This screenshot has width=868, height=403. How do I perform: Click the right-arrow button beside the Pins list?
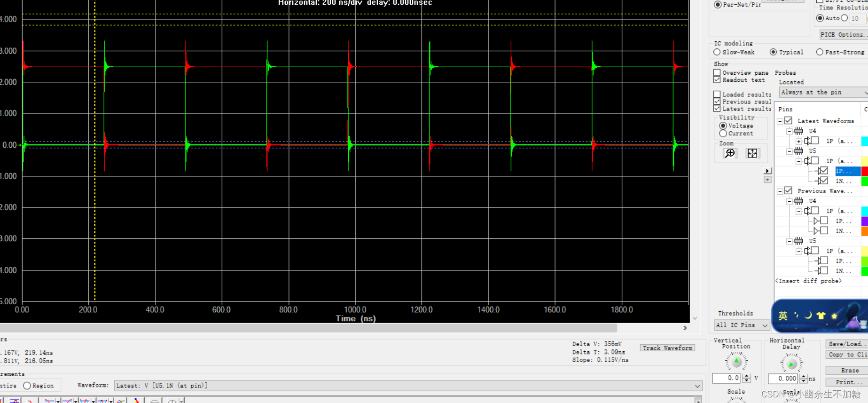point(767,171)
